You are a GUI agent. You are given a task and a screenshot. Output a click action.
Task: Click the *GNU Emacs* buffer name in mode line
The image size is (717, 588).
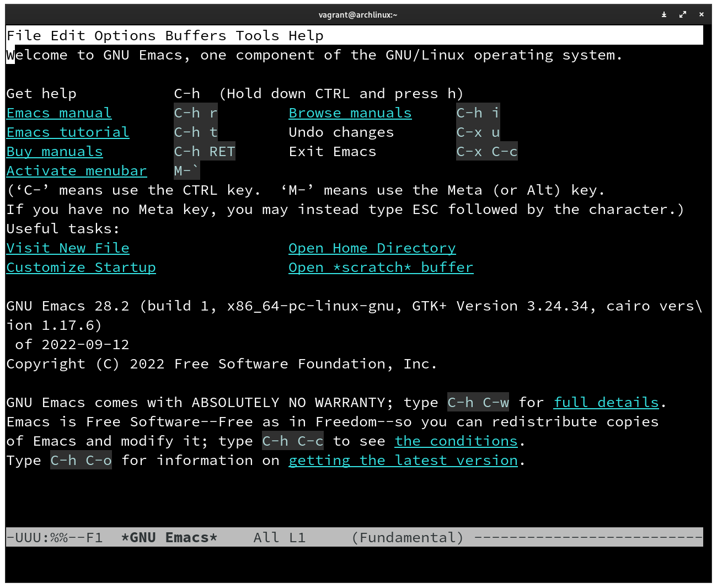point(169,538)
